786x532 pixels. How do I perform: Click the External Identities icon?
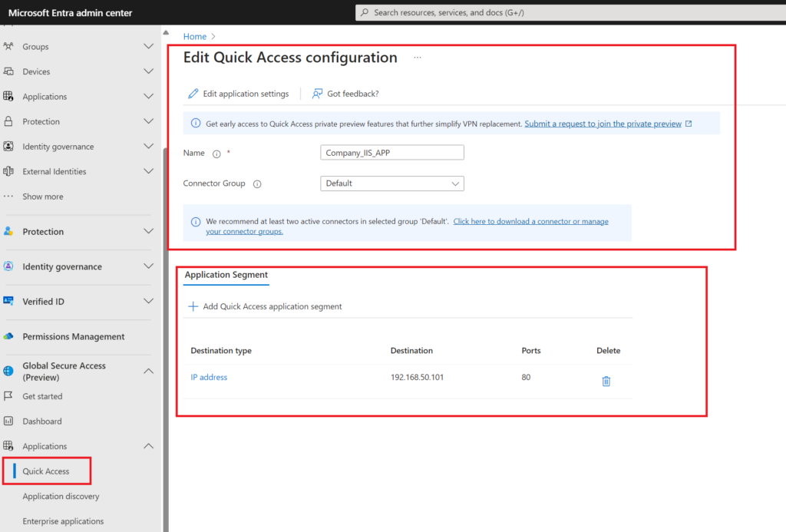coord(8,171)
